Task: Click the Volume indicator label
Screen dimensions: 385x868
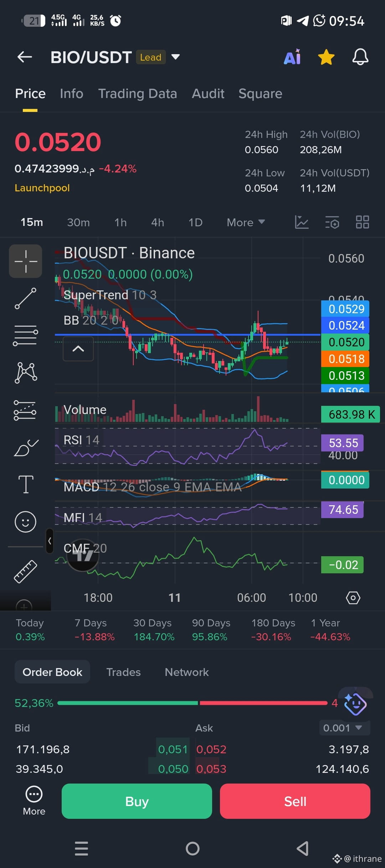Action: click(85, 410)
